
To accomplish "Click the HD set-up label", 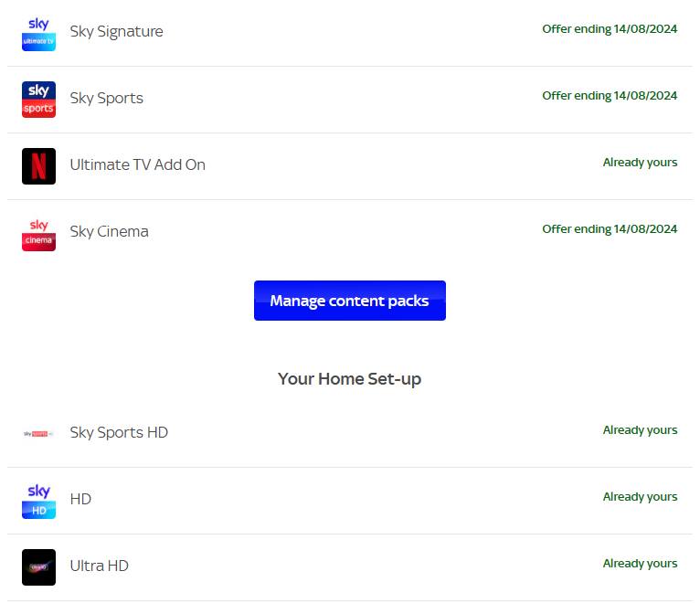I will tap(80, 500).
